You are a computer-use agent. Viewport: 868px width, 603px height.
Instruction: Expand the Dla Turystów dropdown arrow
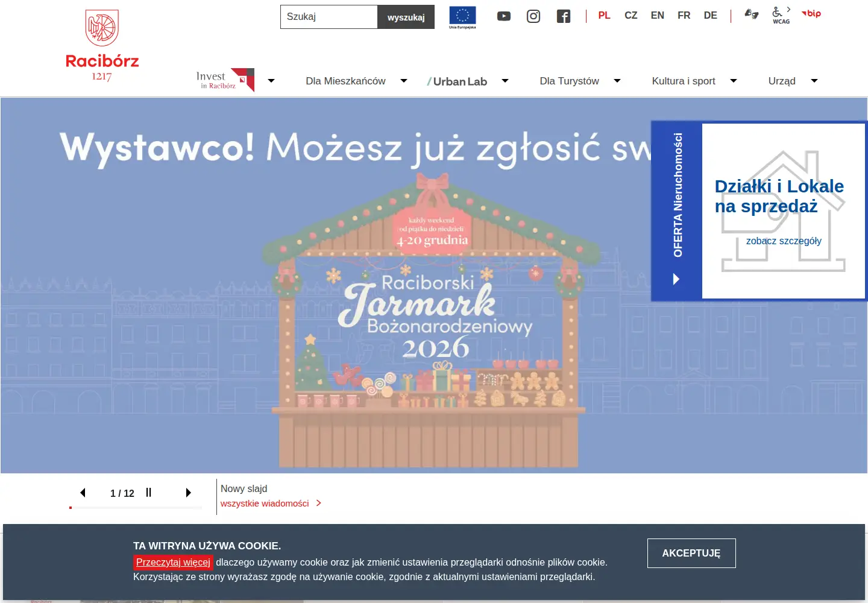pyautogui.click(x=617, y=81)
